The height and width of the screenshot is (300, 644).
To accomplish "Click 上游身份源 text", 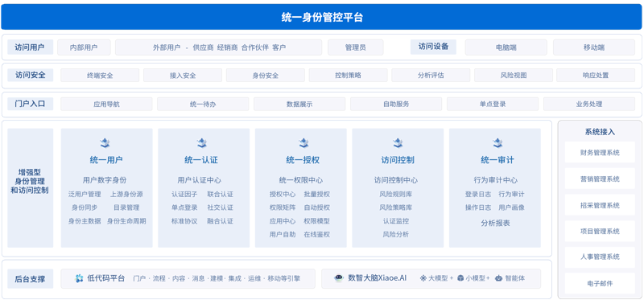I will [x=126, y=194].
